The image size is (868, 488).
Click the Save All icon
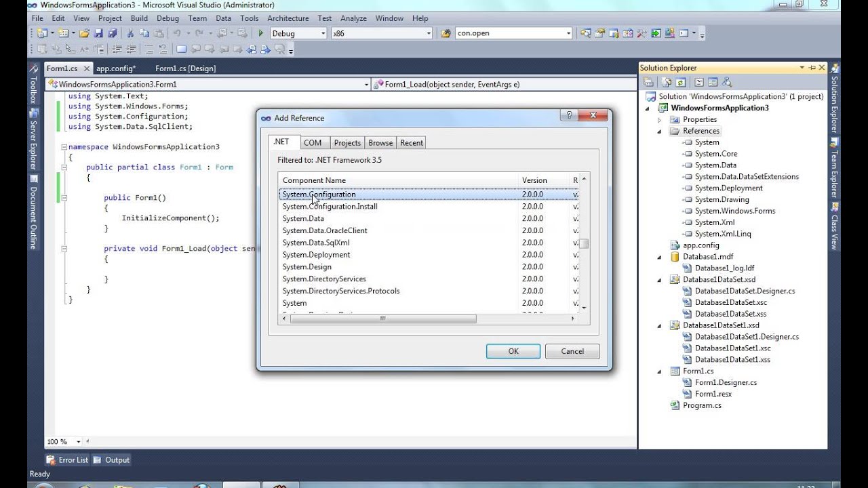(x=112, y=33)
